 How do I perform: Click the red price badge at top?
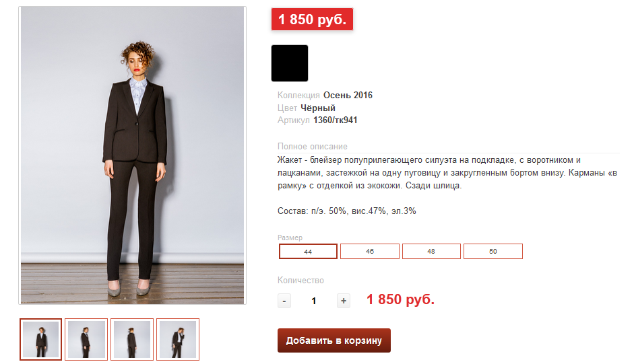[x=312, y=20]
